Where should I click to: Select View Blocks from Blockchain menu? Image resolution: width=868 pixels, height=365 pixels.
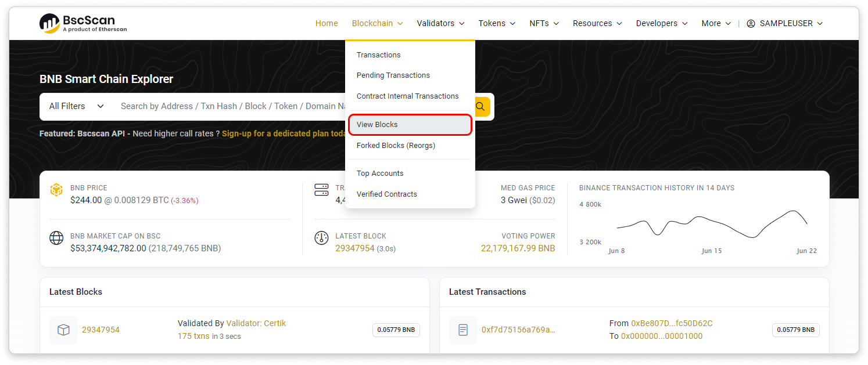coord(377,125)
